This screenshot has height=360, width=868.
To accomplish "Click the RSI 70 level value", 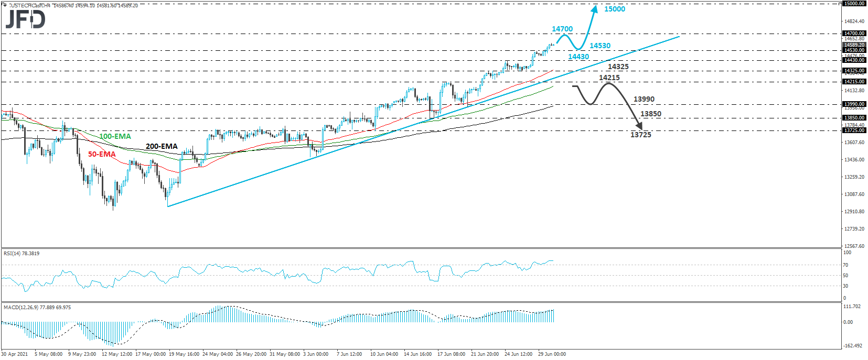I will (845, 265).
